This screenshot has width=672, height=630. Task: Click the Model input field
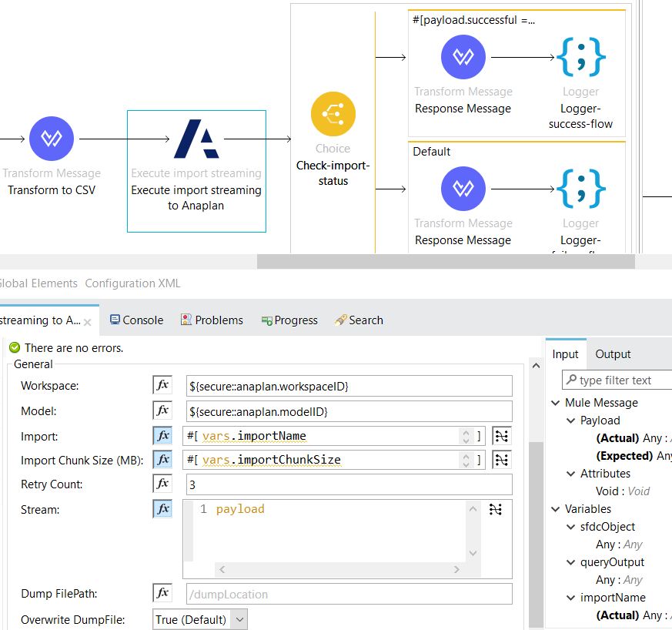pyautogui.click(x=349, y=411)
